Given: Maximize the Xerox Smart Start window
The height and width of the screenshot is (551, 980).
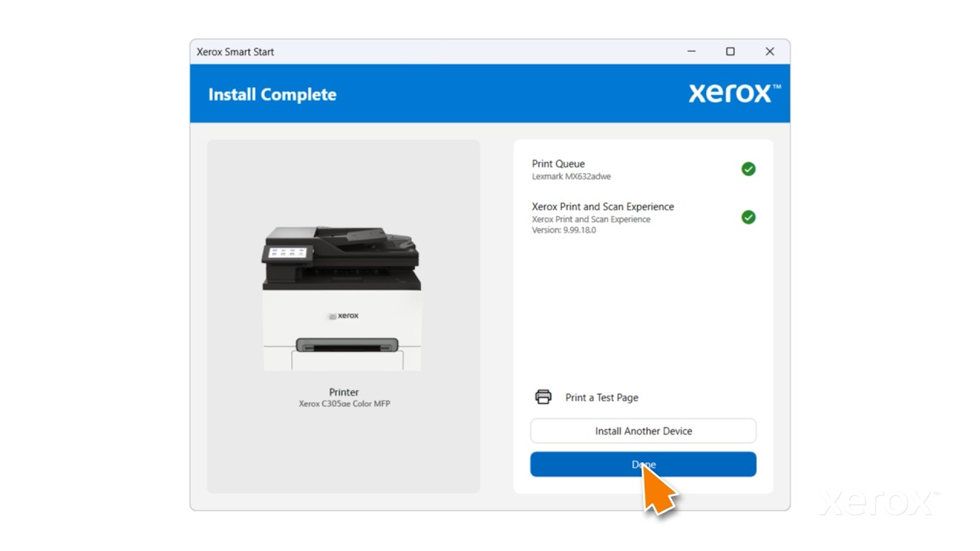Looking at the screenshot, I should (x=730, y=51).
